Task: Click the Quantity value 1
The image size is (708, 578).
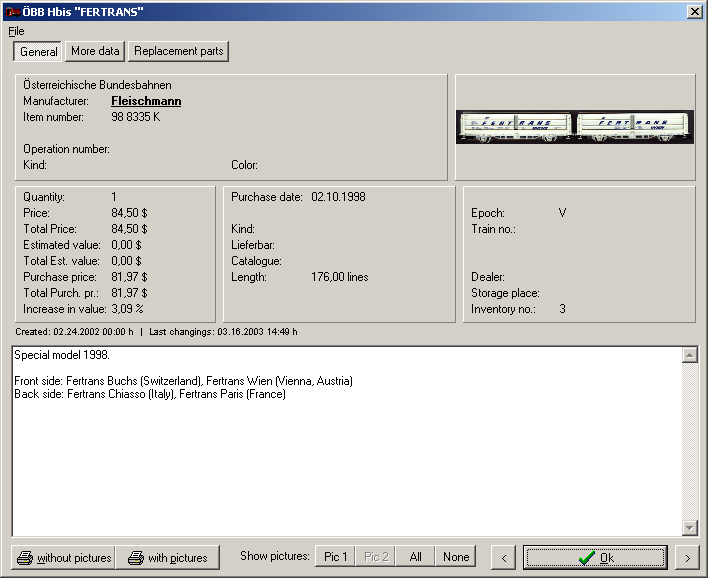Action: click(114, 197)
